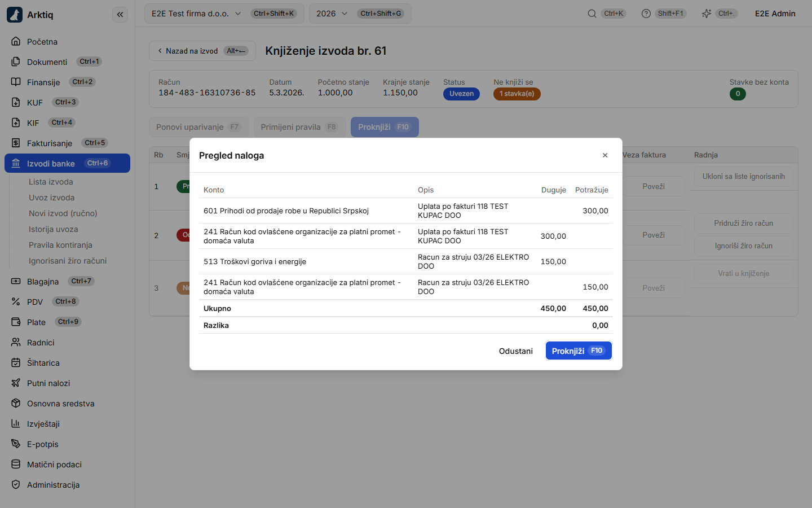This screenshot has height=508, width=812.
Task: Open Putni nalozi plane icon
Action: tap(16, 383)
